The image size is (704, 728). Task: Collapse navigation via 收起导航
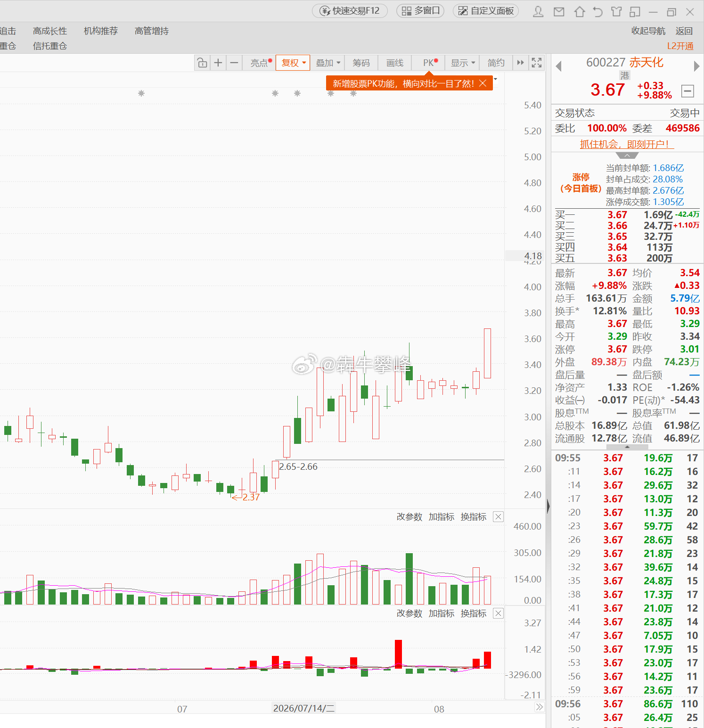[648, 31]
